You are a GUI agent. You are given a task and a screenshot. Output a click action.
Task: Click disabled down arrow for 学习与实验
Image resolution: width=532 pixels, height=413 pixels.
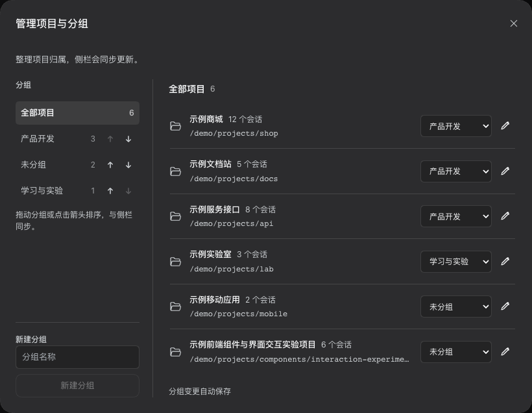pyautogui.click(x=128, y=191)
